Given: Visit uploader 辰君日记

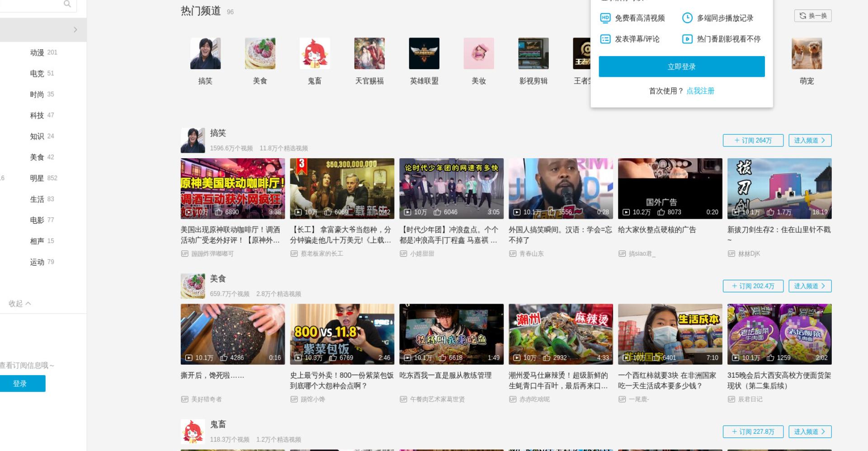Looking at the screenshot, I should tap(750, 399).
